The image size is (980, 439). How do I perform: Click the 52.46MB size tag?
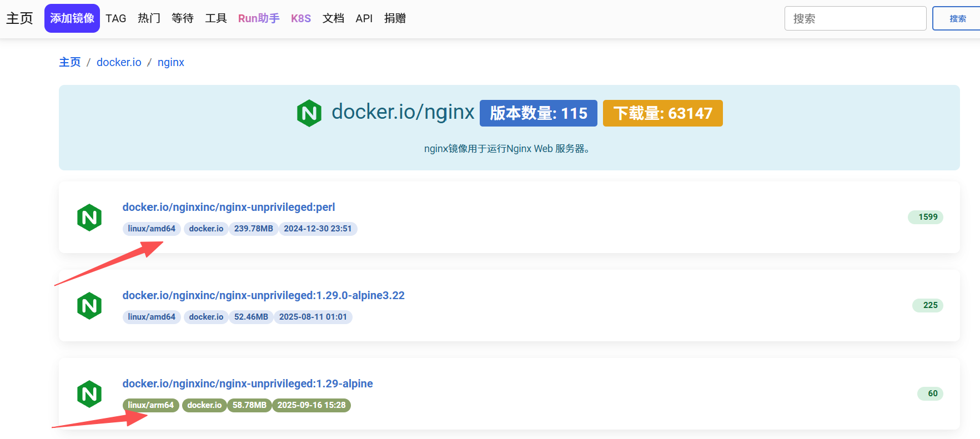pos(251,317)
